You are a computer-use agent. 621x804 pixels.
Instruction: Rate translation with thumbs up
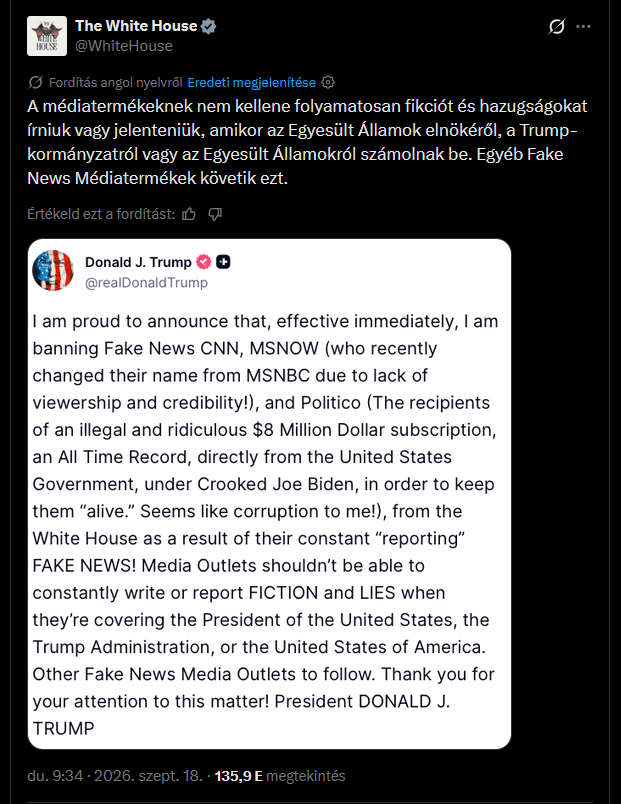pyautogui.click(x=189, y=214)
